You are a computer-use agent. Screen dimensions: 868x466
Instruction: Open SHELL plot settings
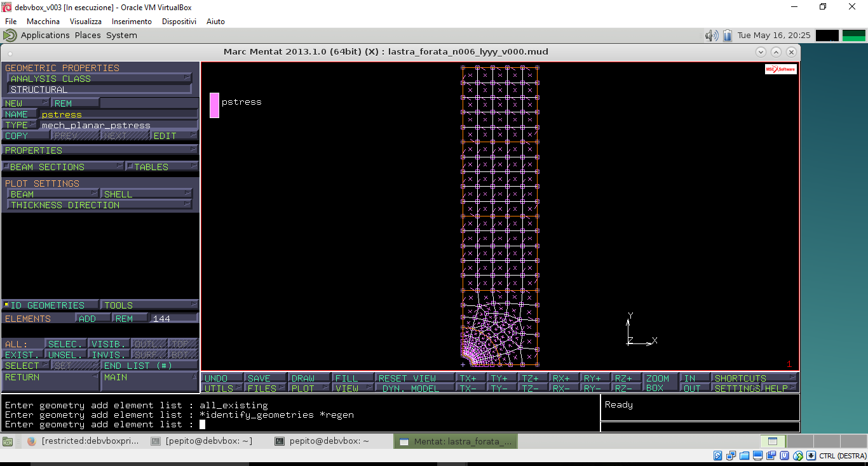[x=146, y=194]
